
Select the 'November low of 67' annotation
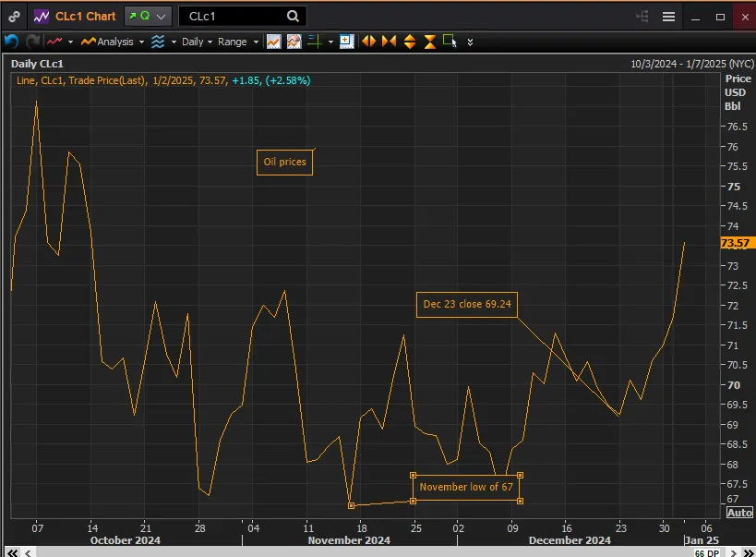click(466, 487)
